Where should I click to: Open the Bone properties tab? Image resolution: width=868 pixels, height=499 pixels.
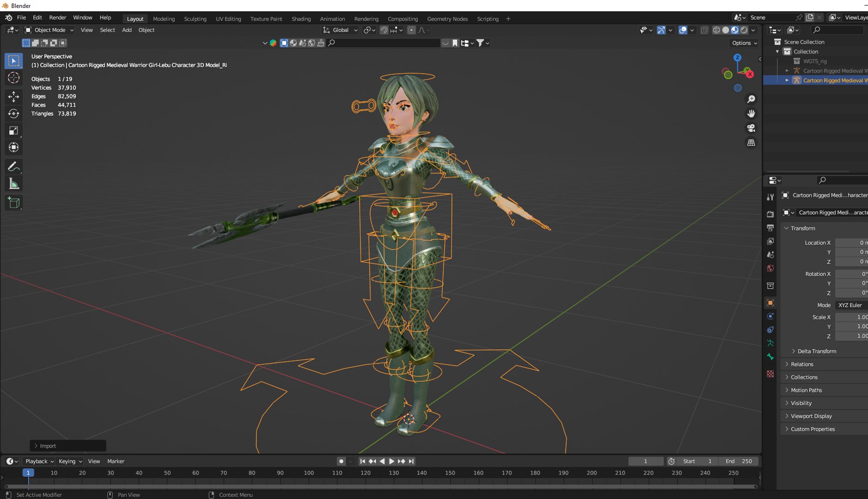770,357
